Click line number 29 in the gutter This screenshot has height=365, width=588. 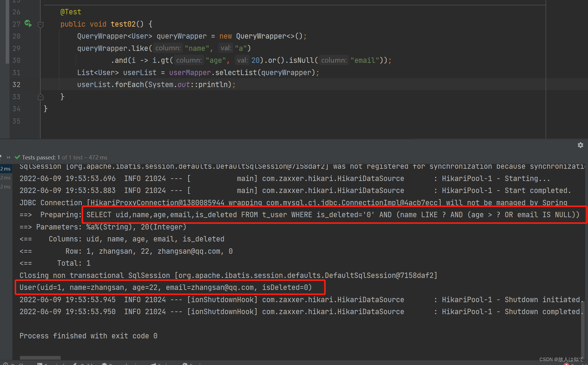point(16,48)
